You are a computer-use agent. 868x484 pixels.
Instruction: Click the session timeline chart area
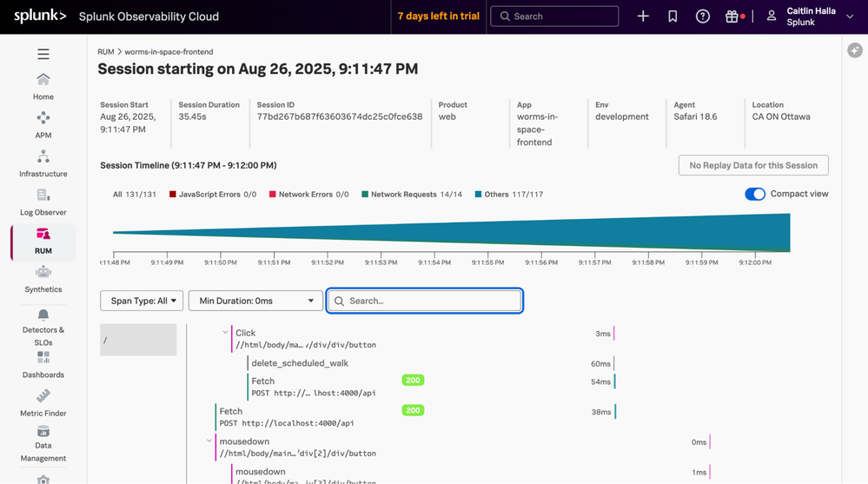pos(451,233)
